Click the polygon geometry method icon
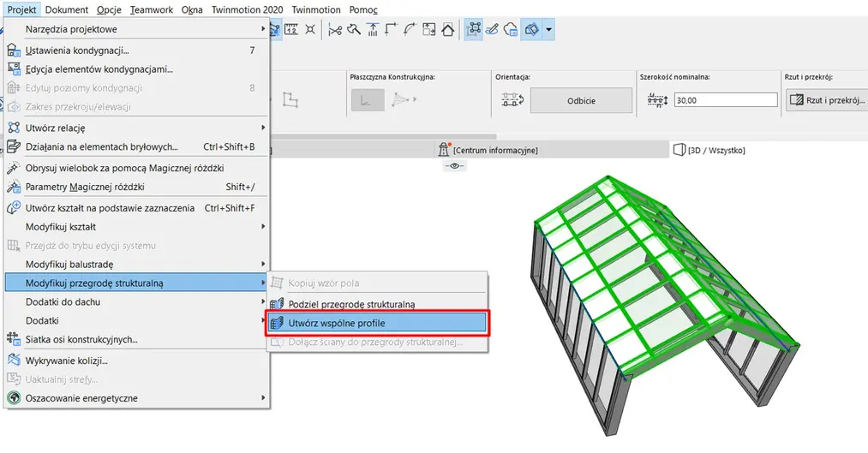Image resolution: width=868 pixels, height=453 pixels. pyautogui.click(x=290, y=100)
